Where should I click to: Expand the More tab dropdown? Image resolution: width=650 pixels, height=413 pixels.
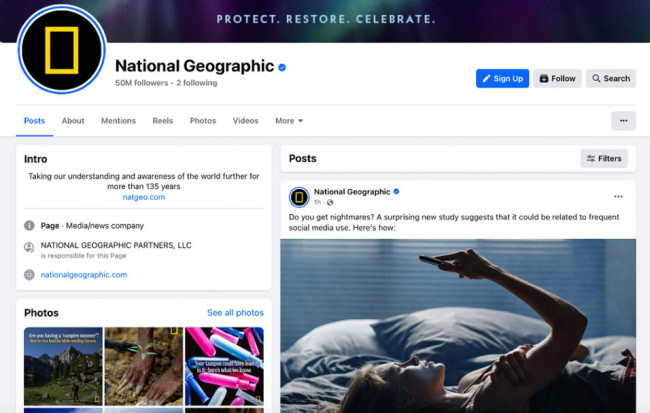289,121
